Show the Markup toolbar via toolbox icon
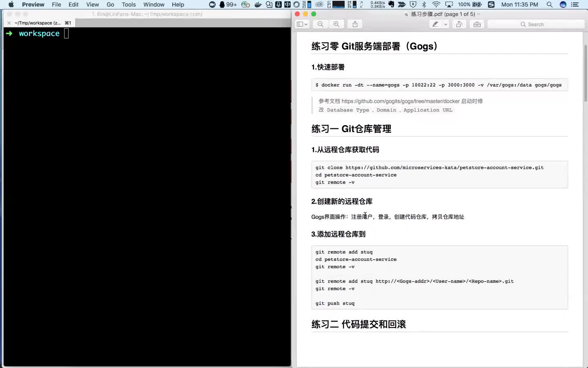Viewport: 588px width, 368px height. tap(477, 24)
